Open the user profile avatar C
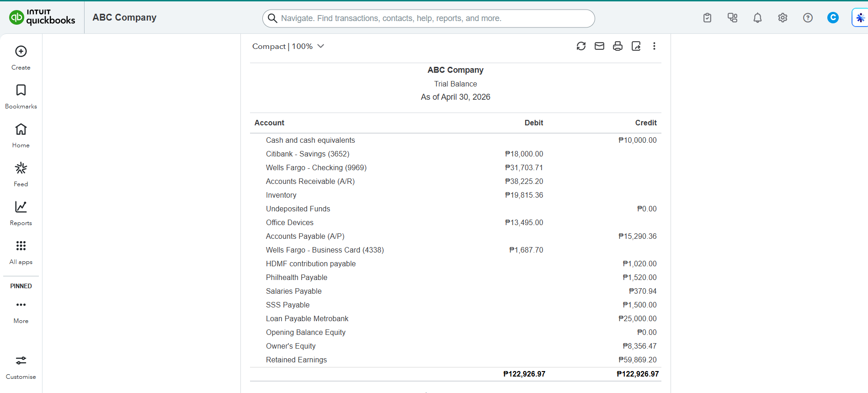868x393 pixels. 833,17
